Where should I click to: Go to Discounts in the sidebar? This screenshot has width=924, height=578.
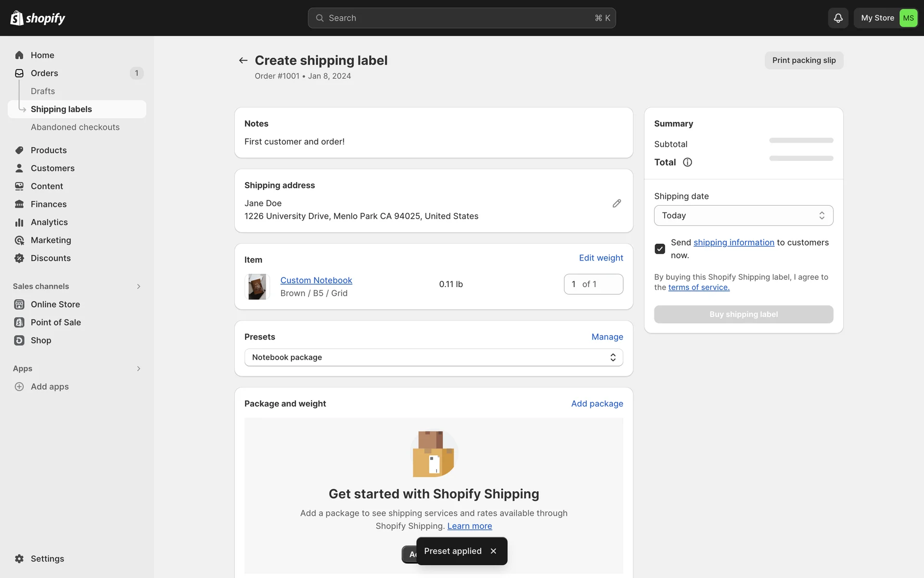coord(51,258)
